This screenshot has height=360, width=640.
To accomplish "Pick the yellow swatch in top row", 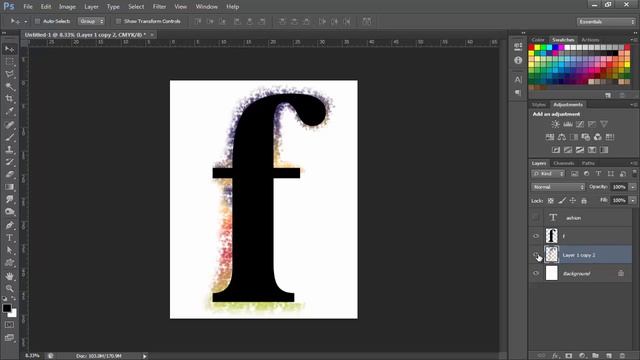I will point(537,47).
